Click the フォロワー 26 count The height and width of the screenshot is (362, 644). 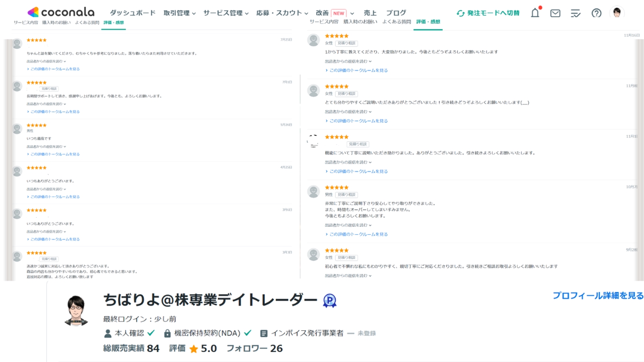254,349
